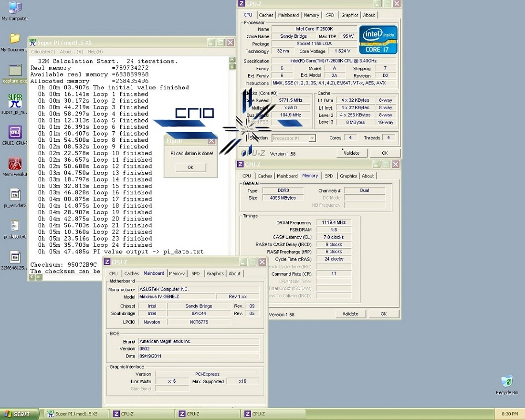This screenshot has height=420, width=525.
Task: Click the Intel Core i7 logo badge
Action: pyautogui.click(x=378, y=40)
